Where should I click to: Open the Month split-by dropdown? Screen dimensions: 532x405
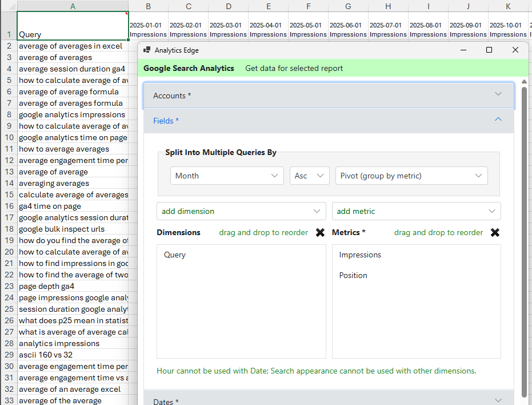(x=227, y=176)
